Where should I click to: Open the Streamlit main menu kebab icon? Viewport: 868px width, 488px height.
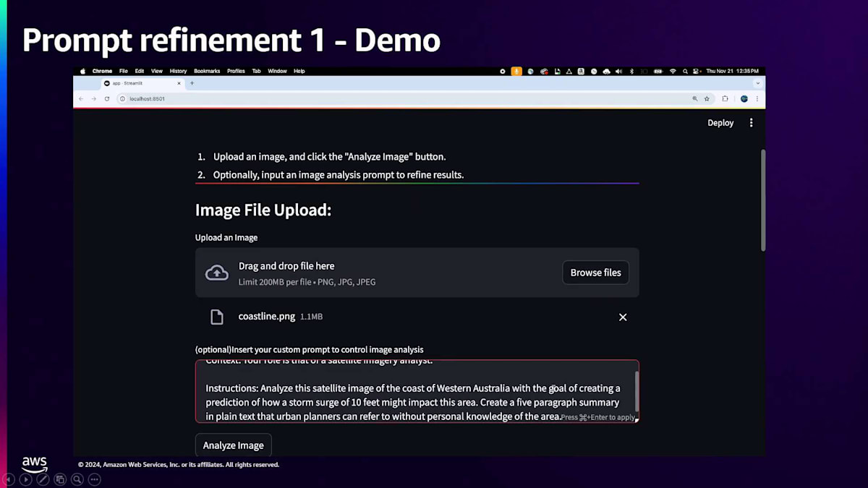click(751, 123)
